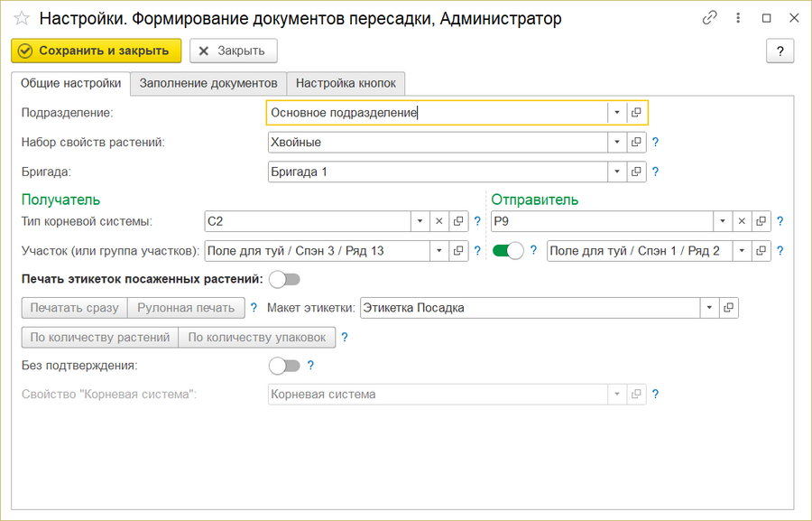This screenshot has width=812, height=521.
Task: Open the three-dot more actions menu
Action: 738,18
